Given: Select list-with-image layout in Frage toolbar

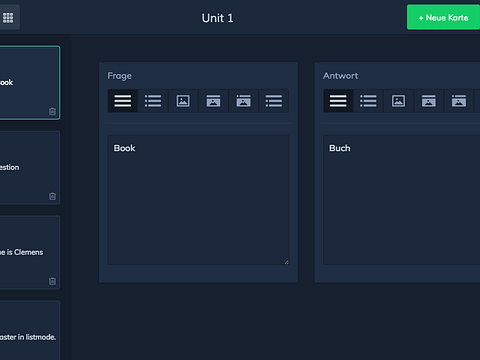Looking at the screenshot, I should pos(243,101).
